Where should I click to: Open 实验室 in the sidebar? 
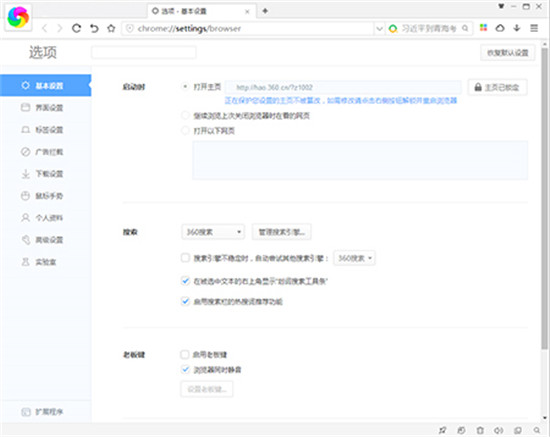(x=46, y=262)
